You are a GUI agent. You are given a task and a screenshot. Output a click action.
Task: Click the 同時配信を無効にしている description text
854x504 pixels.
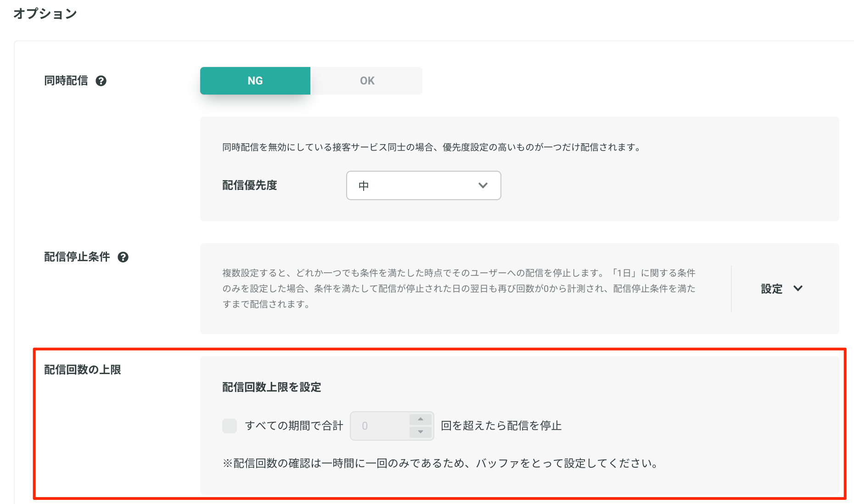[x=432, y=147]
